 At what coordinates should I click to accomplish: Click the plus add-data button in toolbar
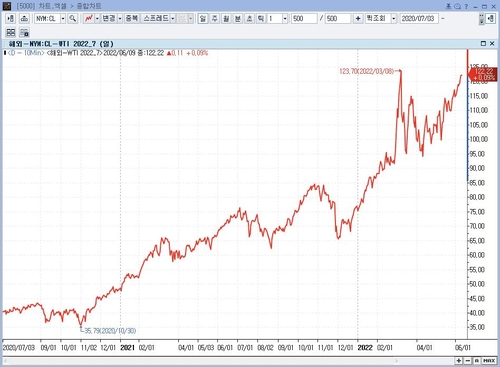(358, 18)
